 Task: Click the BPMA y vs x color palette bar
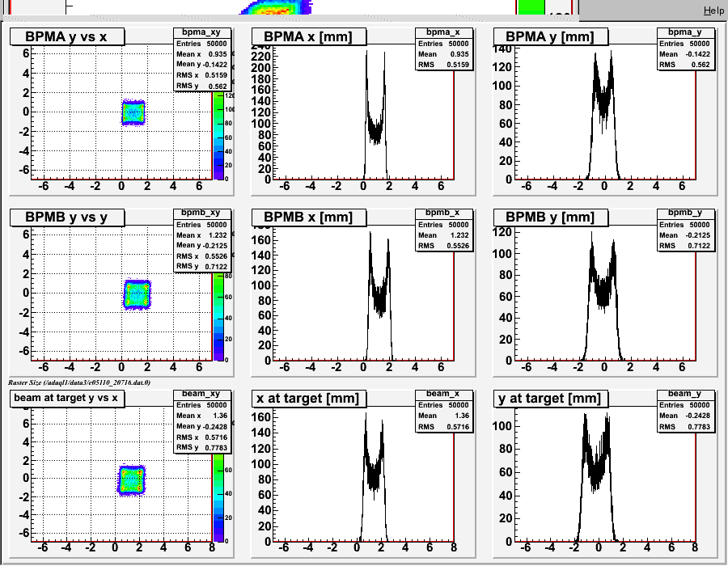tap(218, 136)
